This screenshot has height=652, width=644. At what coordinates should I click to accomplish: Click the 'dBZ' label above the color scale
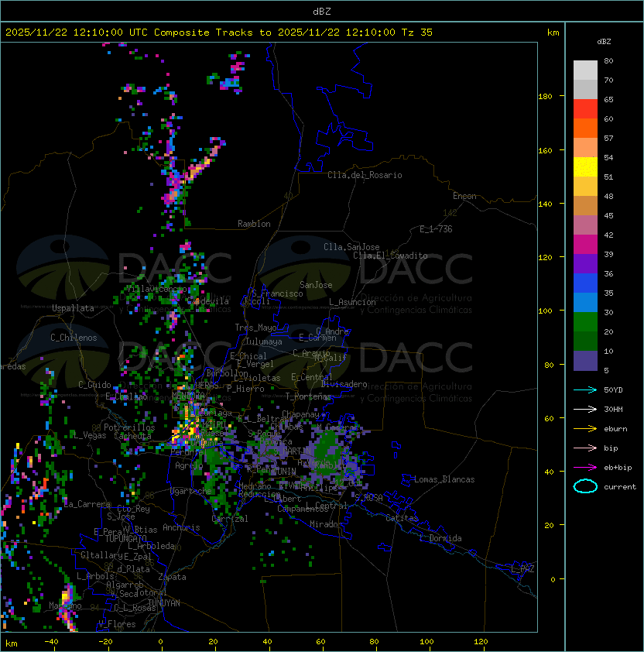pos(604,42)
